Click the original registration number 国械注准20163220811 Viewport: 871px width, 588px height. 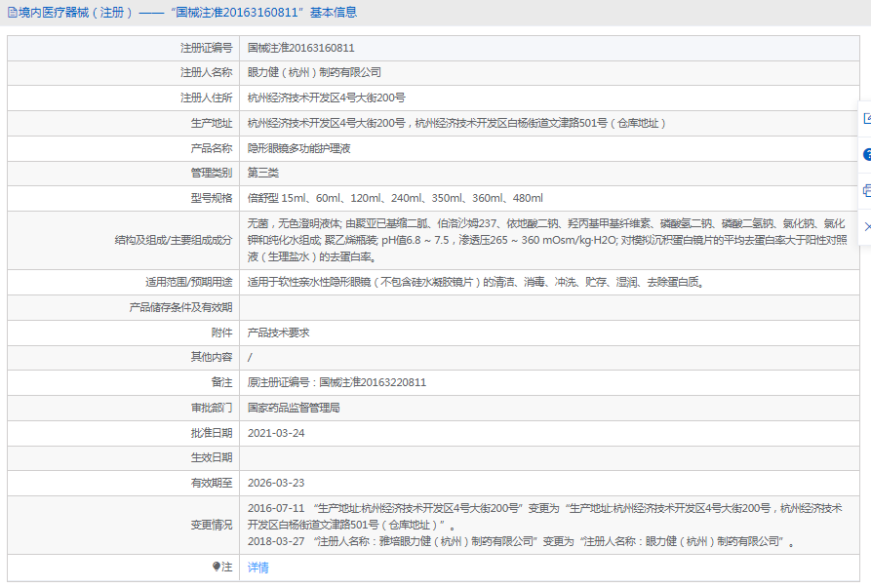[x=337, y=382]
